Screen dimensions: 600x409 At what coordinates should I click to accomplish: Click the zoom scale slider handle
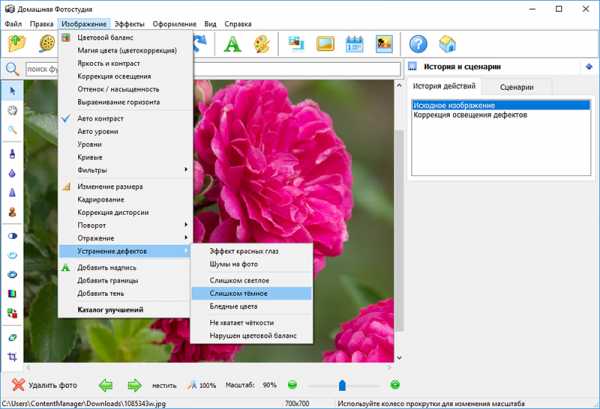click(x=342, y=385)
